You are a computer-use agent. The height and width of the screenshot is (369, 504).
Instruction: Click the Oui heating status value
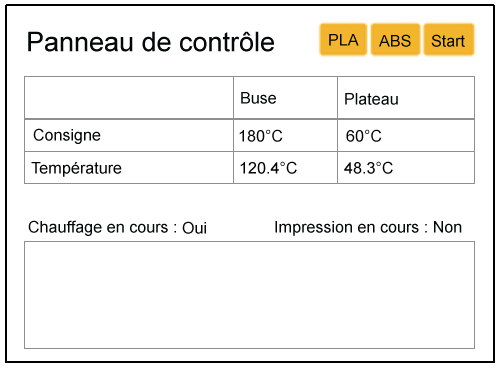(194, 228)
